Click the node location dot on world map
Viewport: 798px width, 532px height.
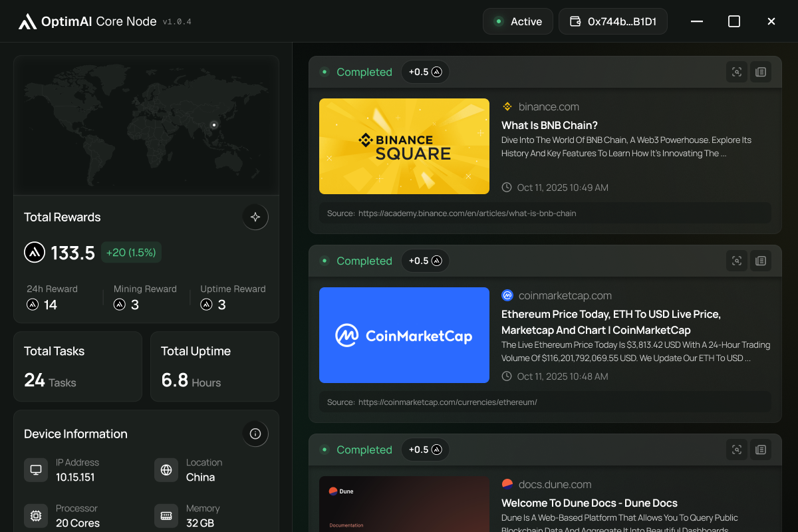click(213, 124)
